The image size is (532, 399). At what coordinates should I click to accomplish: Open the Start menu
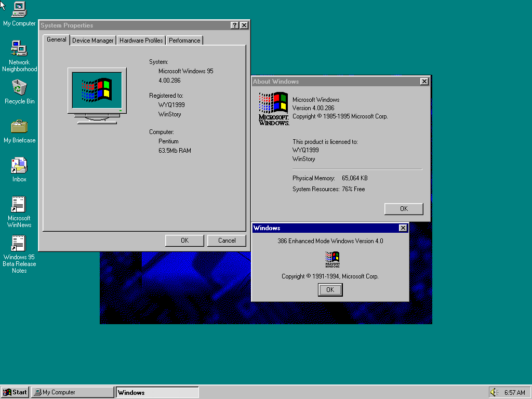[15, 392]
